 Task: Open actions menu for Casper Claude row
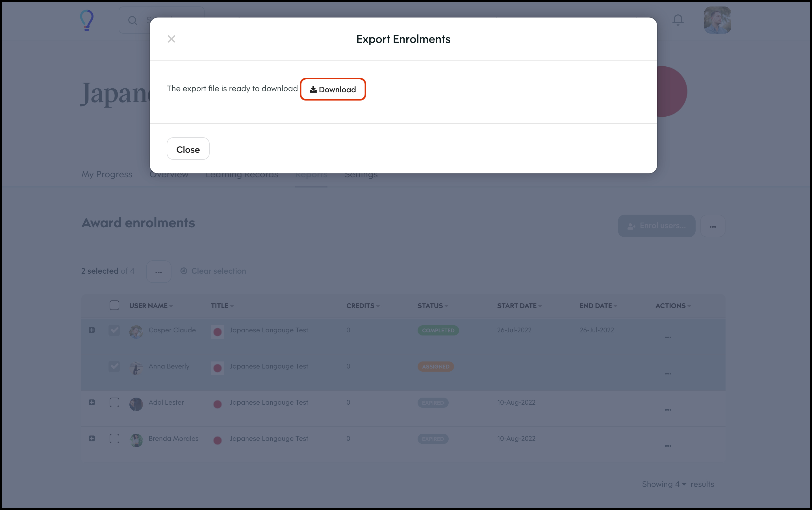(x=668, y=337)
